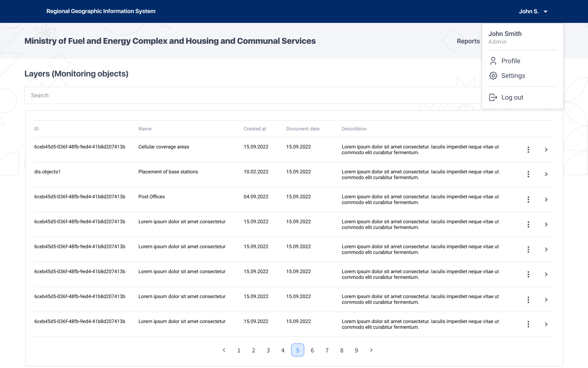
Task: Click the Placement of base stations name
Action: point(168,172)
